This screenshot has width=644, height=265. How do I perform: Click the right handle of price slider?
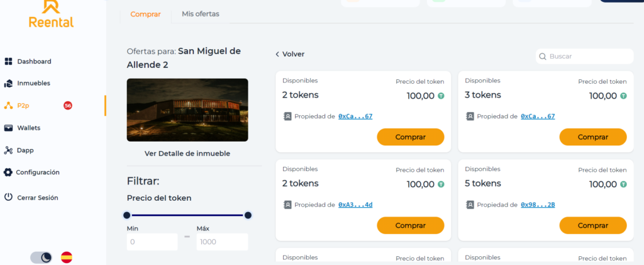[x=248, y=215]
